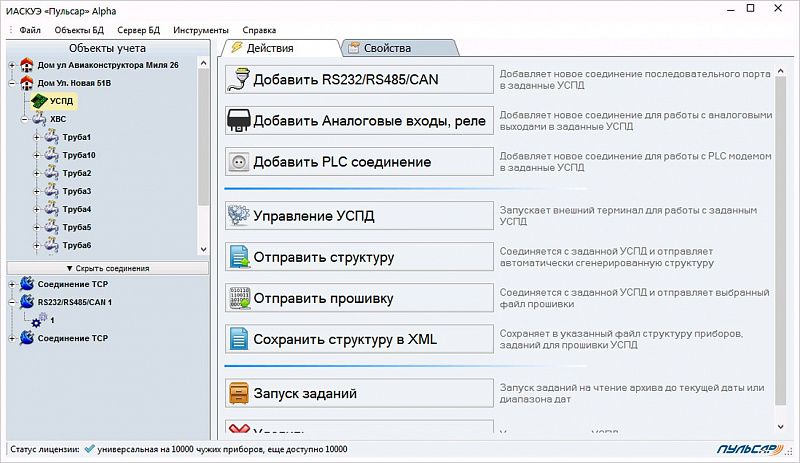Click object tree scrollbar up arrow
Image resolution: width=800 pixels, height=463 pixels.
coord(204,63)
